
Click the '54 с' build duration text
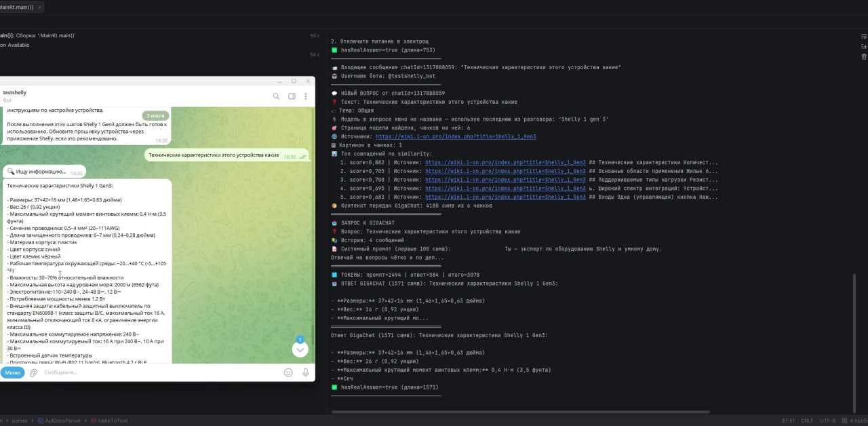[315, 54]
